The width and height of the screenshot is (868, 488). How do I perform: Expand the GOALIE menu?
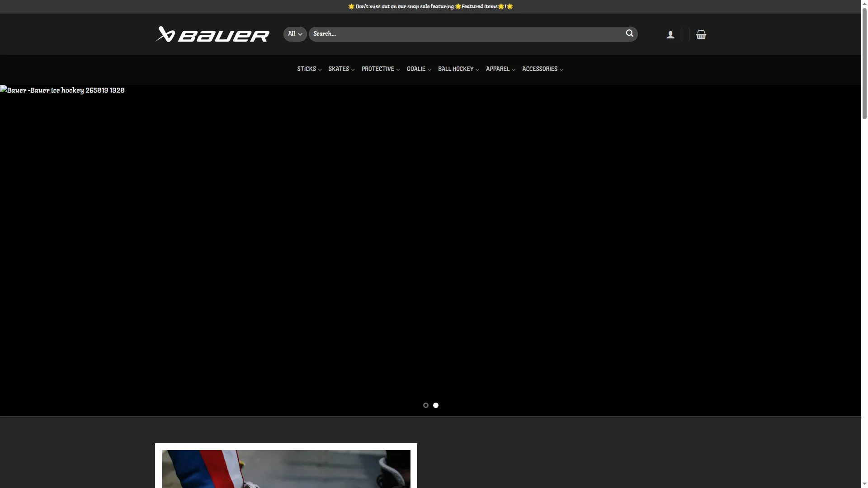[419, 69]
